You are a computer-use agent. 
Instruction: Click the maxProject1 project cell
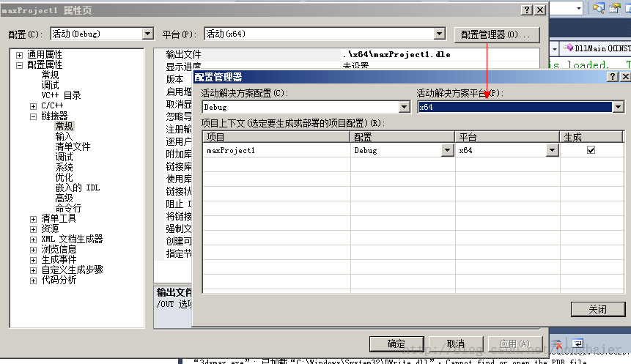click(276, 150)
